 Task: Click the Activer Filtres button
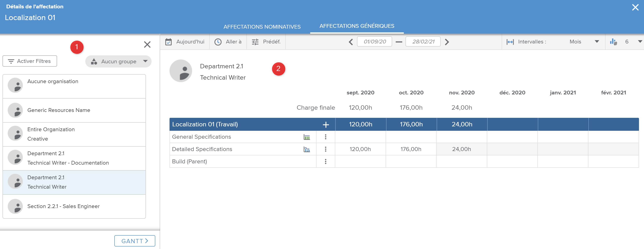click(x=30, y=61)
